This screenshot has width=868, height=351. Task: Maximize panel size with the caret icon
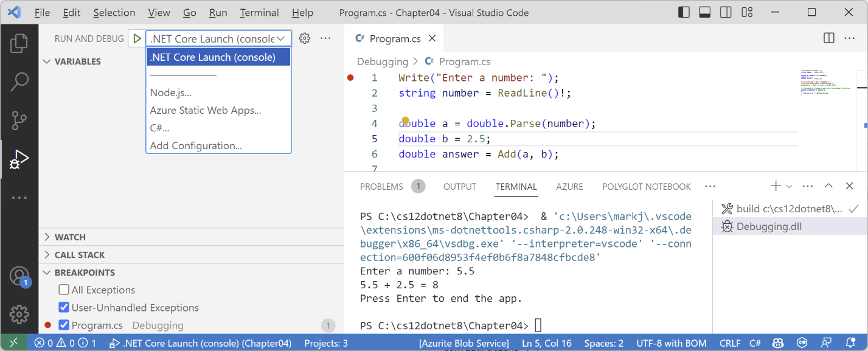(828, 186)
